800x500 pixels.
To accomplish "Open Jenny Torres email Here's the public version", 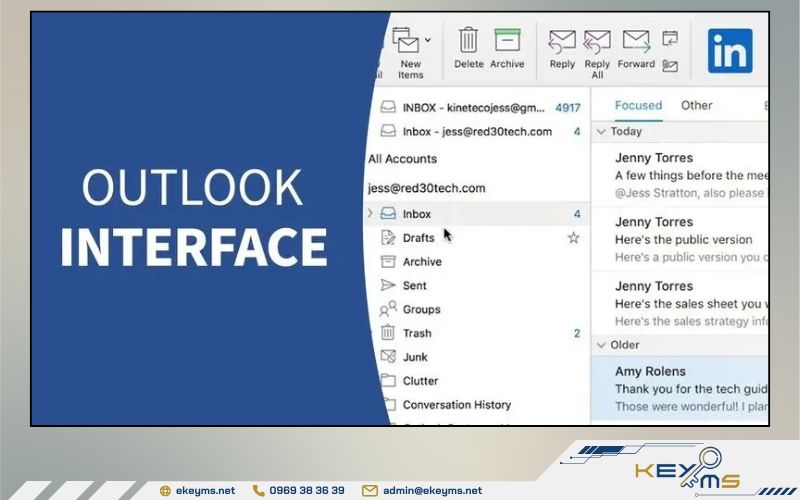I will 680,239.
